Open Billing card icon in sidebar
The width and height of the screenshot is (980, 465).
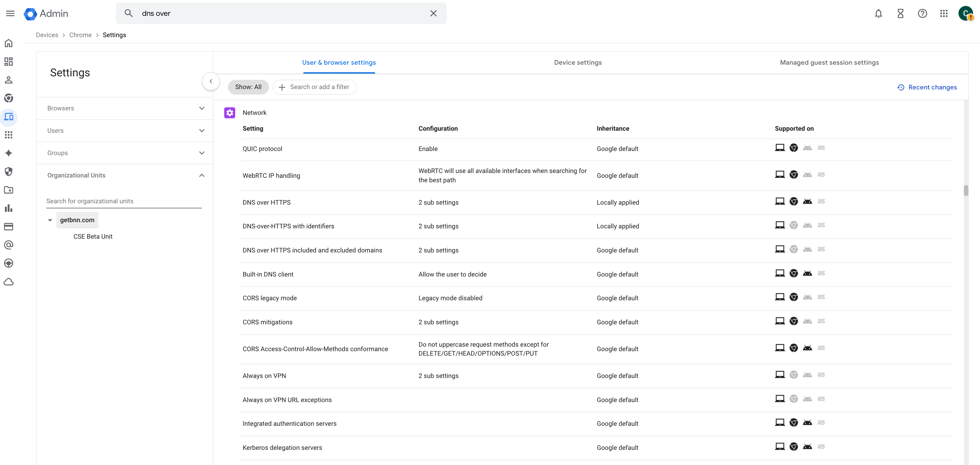point(9,226)
